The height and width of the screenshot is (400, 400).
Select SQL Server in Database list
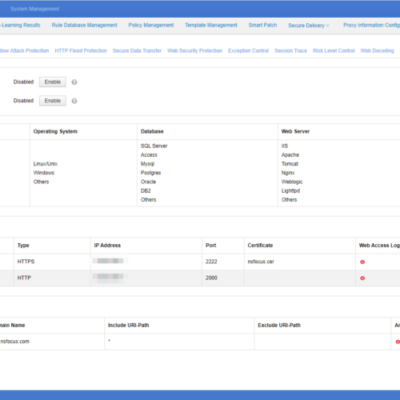[x=154, y=146]
